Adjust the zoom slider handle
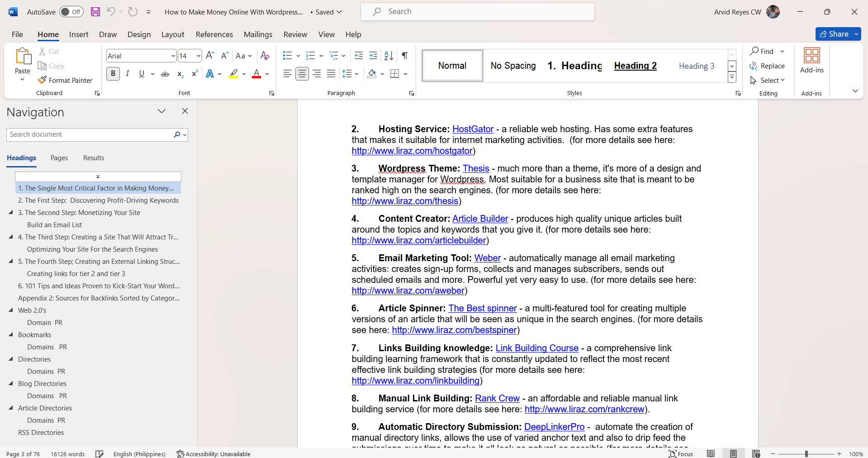 pyautogui.click(x=806, y=453)
